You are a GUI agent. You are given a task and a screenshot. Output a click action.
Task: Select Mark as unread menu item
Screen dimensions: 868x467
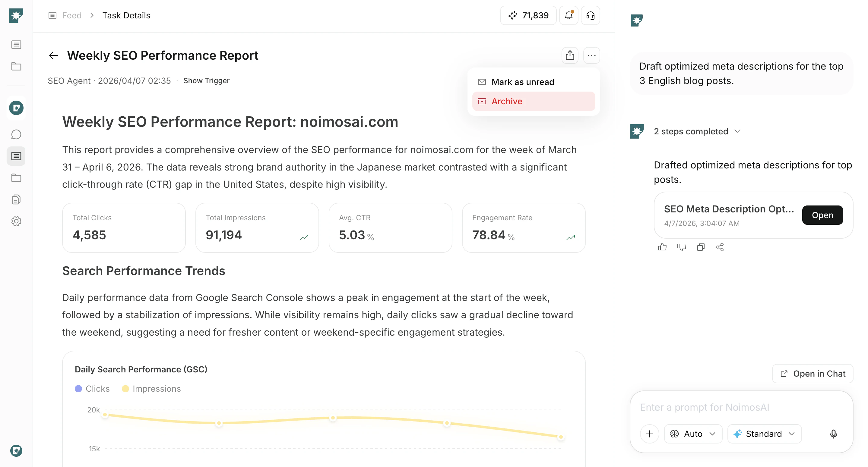click(x=522, y=82)
